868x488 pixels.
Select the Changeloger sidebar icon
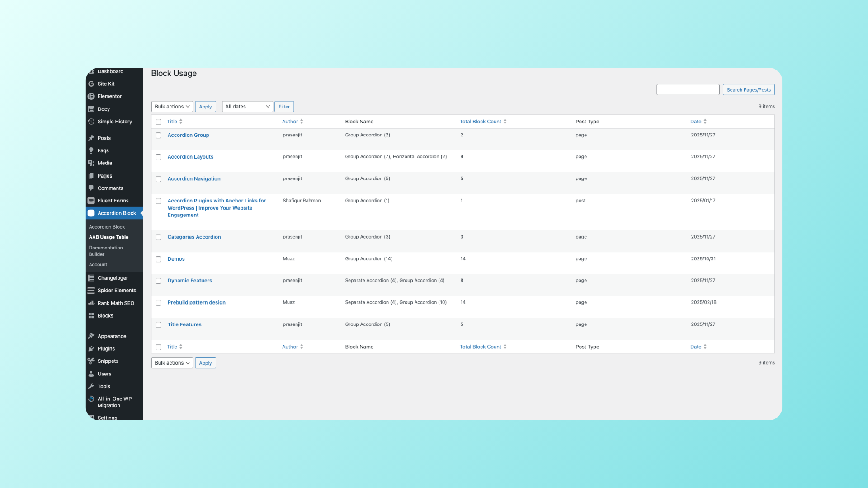[x=92, y=278]
